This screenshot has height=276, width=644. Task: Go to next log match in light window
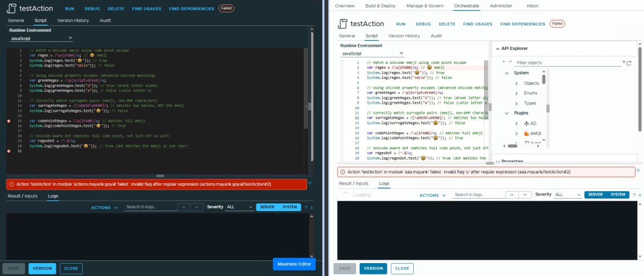coord(526,195)
